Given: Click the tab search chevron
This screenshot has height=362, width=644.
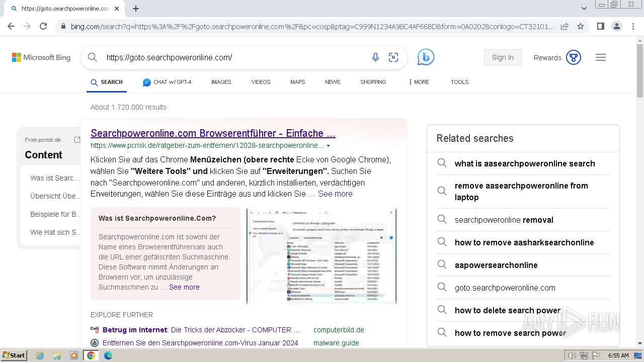Looking at the screenshot, I should tap(584, 9).
